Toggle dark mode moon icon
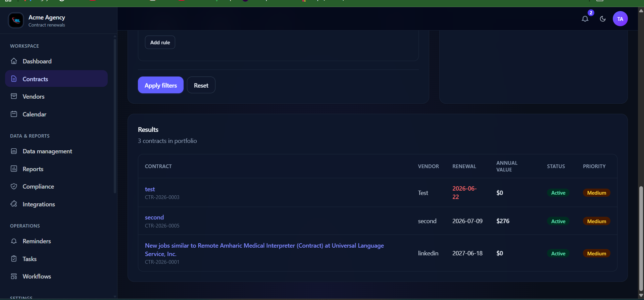 603,19
